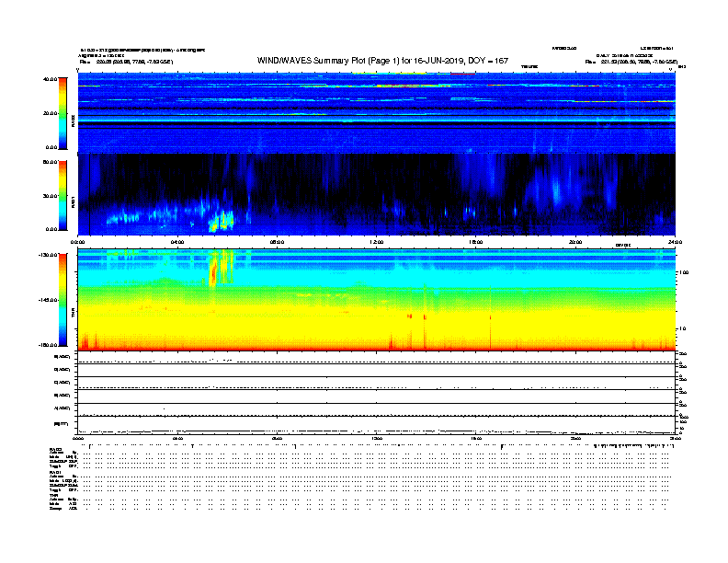Click 20:00 time label under RAD1 panel
The width and height of the screenshot is (728, 563).
[x=575, y=242]
